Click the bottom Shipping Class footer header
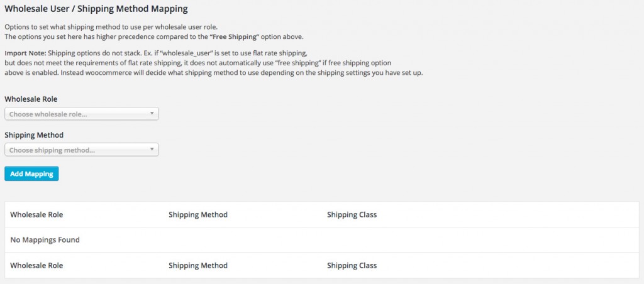 coord(352,266)
